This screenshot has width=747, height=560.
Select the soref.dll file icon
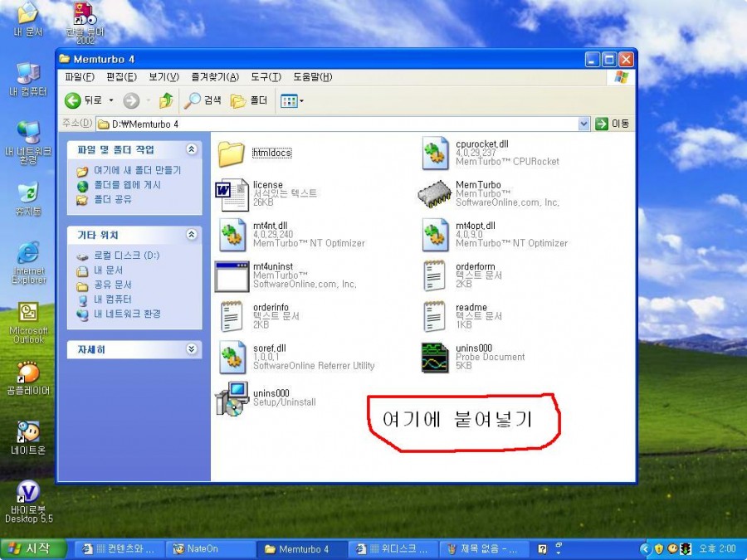click(232, 357)
